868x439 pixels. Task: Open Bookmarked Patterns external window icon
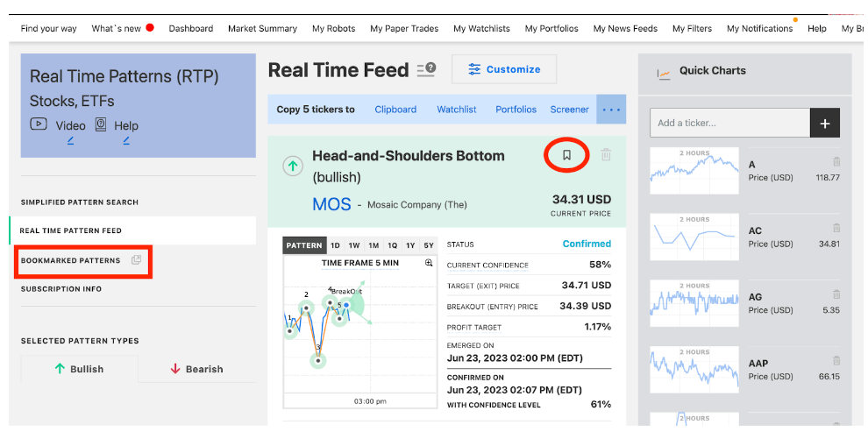coord(136,260)
